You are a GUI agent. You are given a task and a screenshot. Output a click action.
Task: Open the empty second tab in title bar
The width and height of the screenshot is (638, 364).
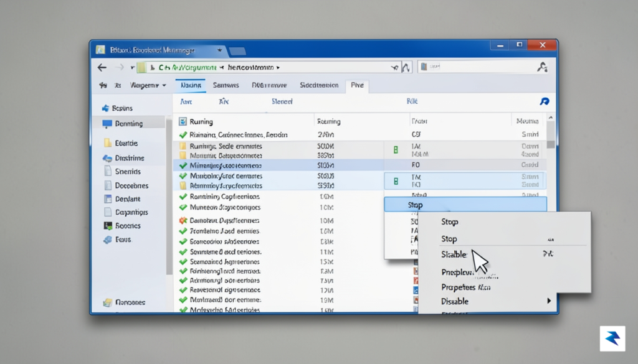click(x=237, y=51)
